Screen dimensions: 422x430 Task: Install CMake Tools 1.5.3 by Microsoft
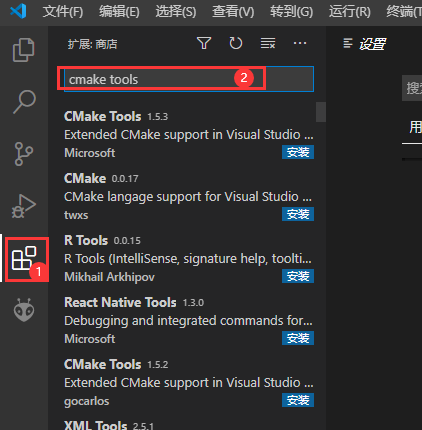[298, 152]
